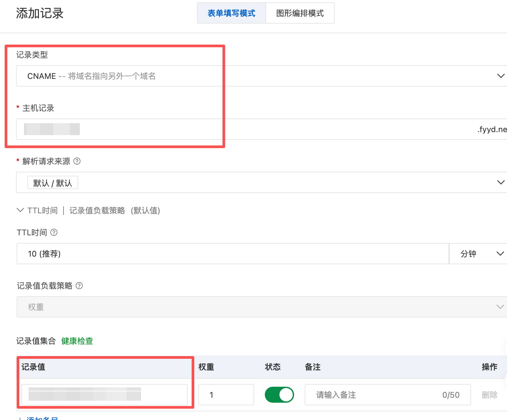Open the 健康检查 link

(77, 341)
